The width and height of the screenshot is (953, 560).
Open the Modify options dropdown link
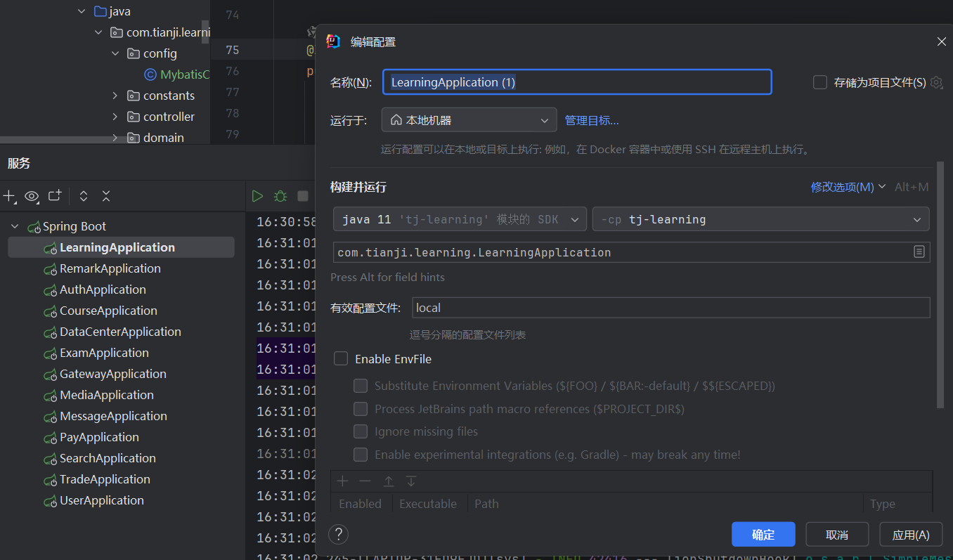(848, 187)
